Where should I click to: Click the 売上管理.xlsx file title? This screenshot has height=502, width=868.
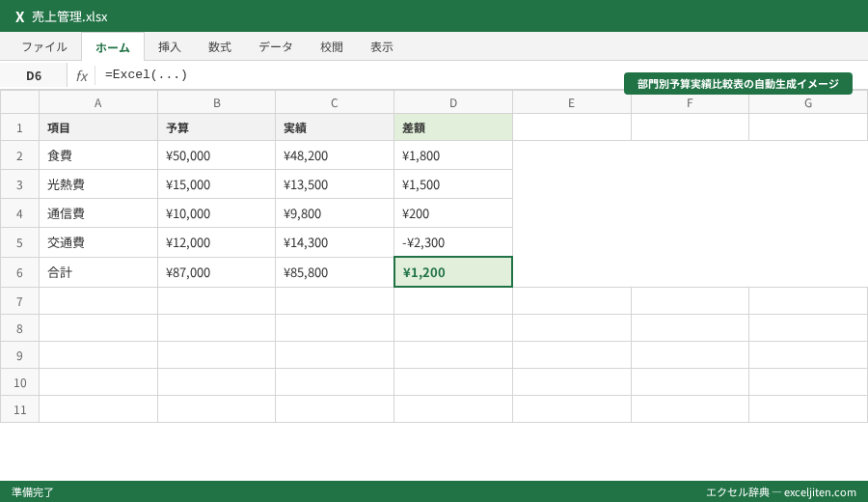click(x=69, y=16)
